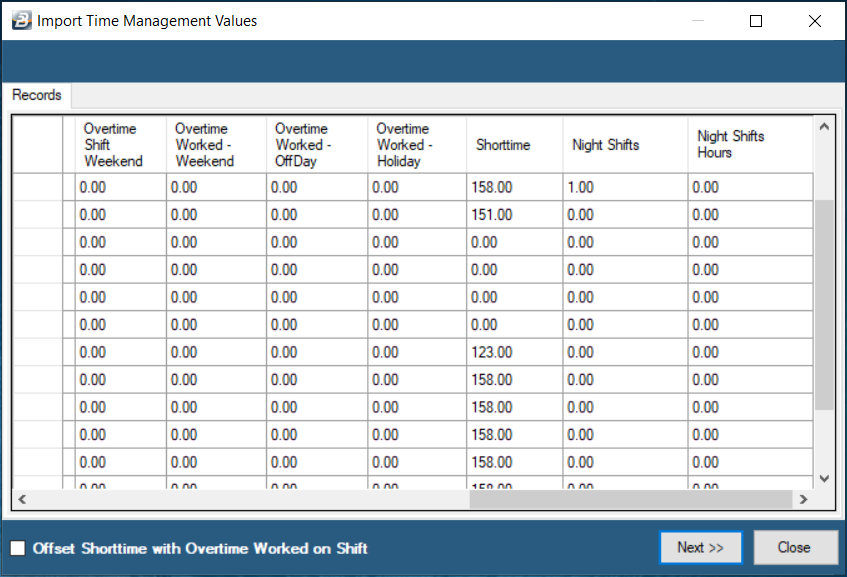This screenshot has width=847, height=577.
Task: Click the vertical scrollbar down arrow
Action: (824, 478)
